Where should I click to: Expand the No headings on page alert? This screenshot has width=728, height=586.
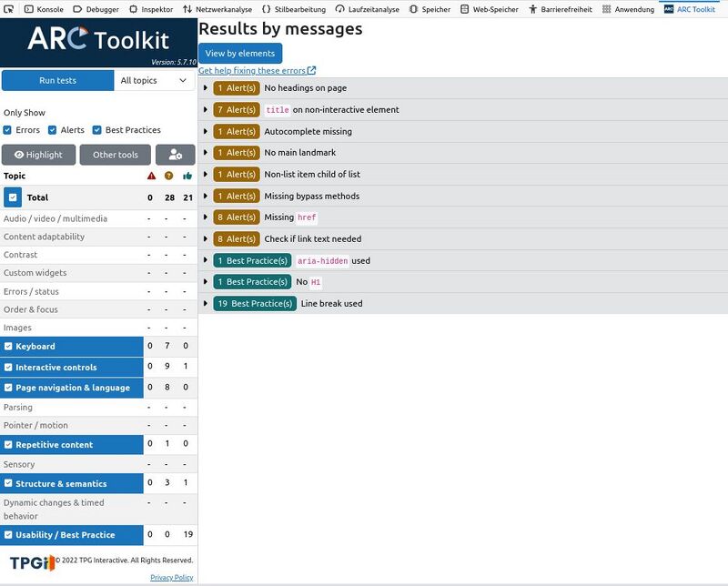207,88
